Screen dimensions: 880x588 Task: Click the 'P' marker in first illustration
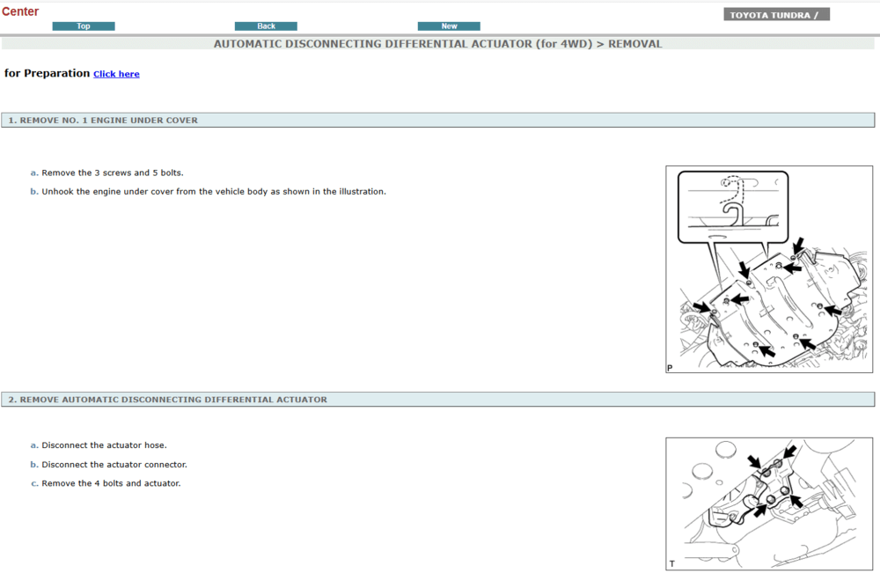pos(671,368)
